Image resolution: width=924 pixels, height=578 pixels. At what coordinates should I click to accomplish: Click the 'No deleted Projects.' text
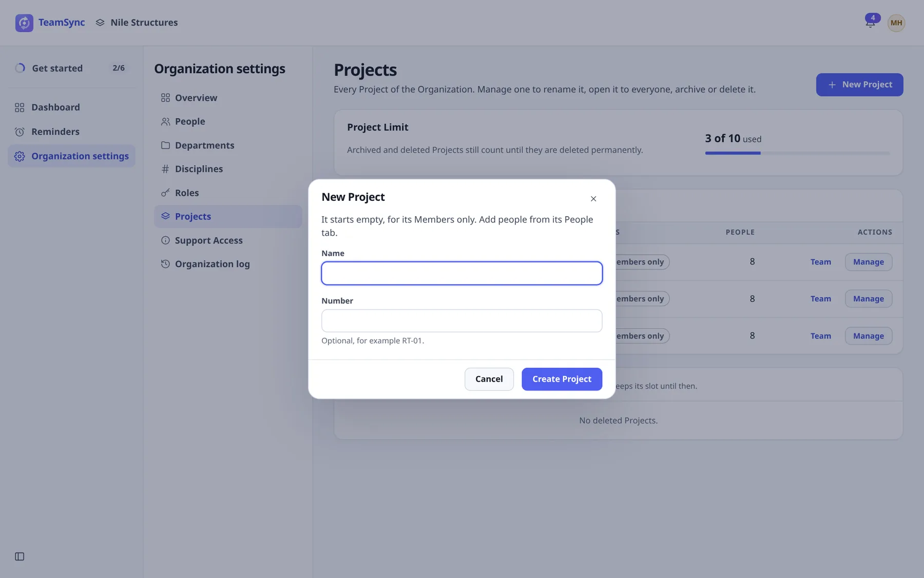pyautogui.click(x=618, y=421)
